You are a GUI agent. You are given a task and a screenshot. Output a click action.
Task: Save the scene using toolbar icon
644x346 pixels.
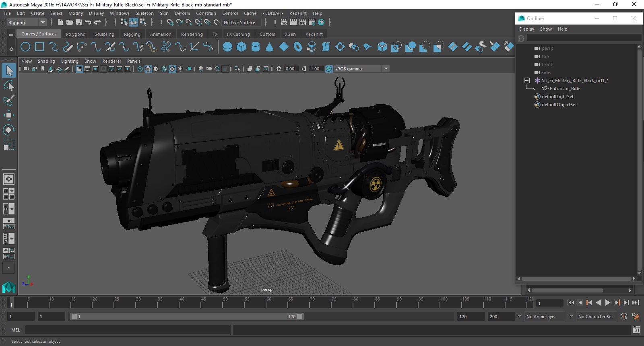tap(79, 23)
